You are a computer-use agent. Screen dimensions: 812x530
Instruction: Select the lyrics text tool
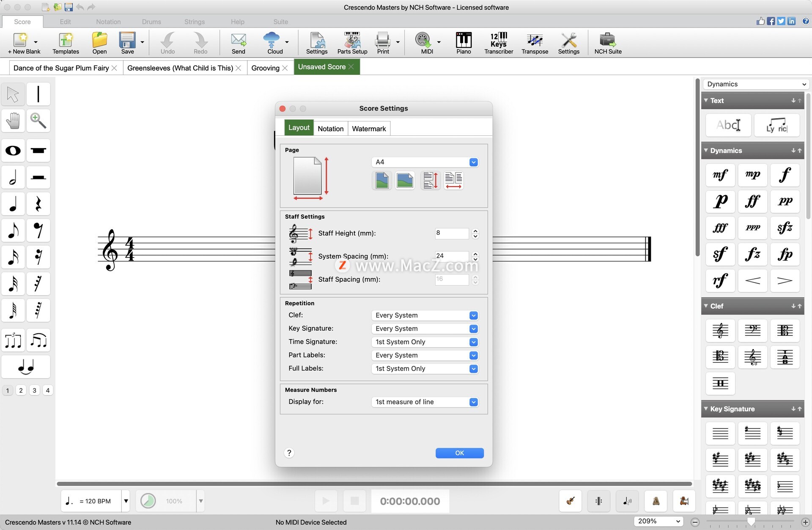point(777,125)
